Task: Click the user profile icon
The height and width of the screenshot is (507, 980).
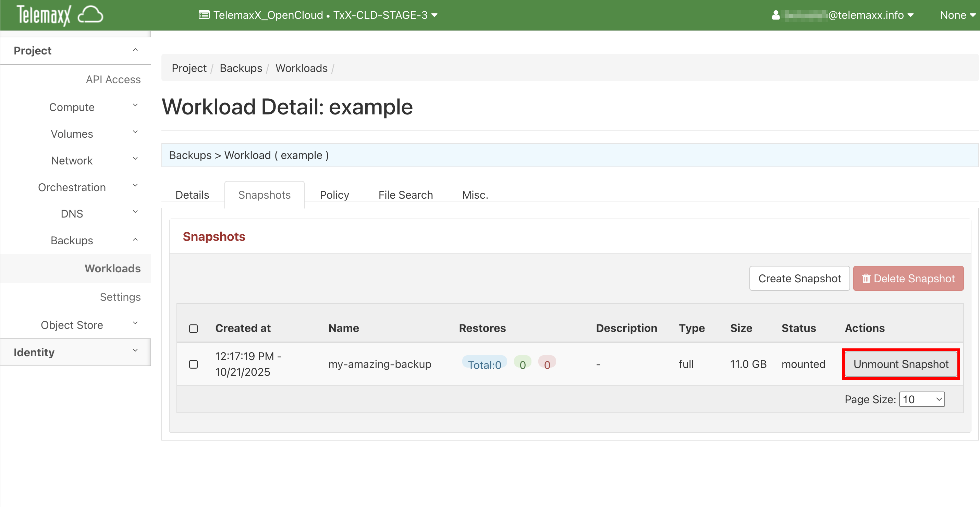Action: [x=776, y=15]
